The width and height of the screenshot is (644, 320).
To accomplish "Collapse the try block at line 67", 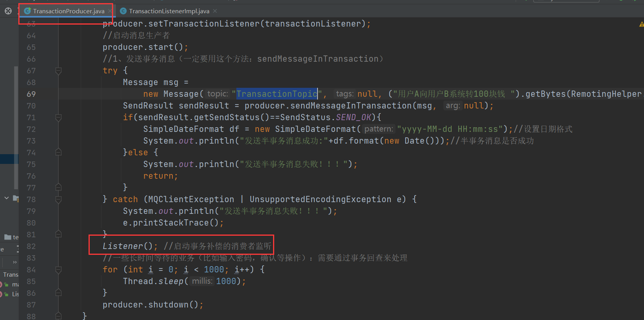I will [x=59, y=71].
